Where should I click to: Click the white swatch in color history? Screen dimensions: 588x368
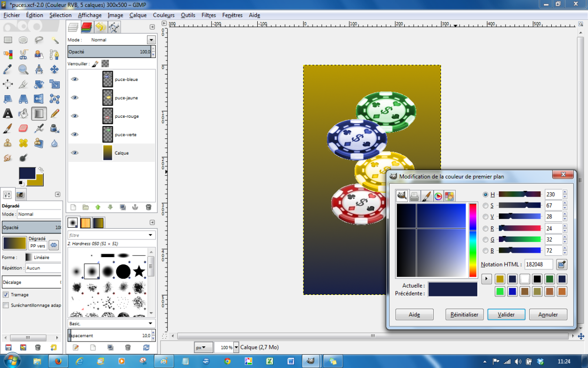525,279
